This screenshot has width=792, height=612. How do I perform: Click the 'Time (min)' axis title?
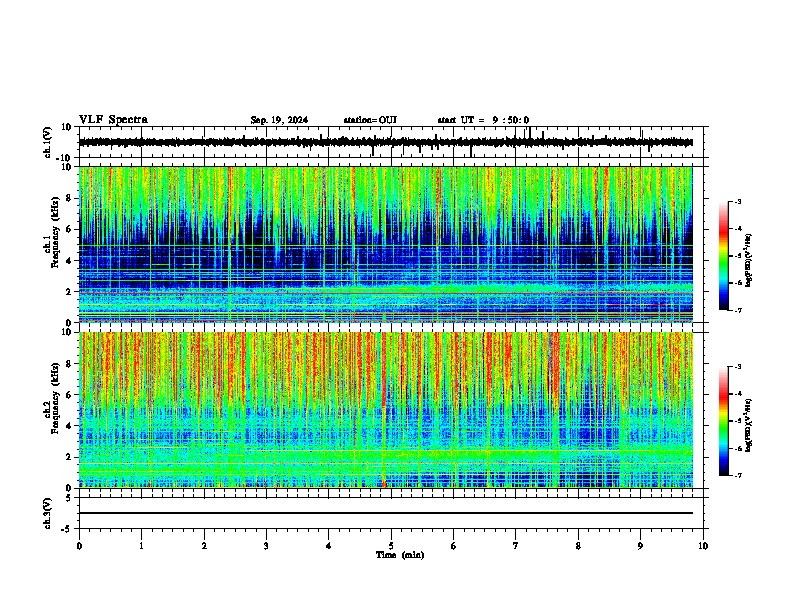point(400,555)
